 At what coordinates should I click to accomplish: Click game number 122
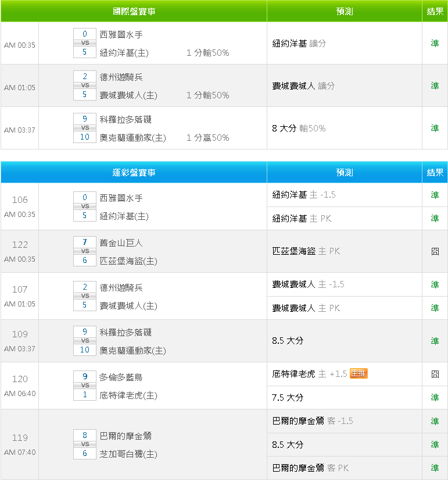20,244
